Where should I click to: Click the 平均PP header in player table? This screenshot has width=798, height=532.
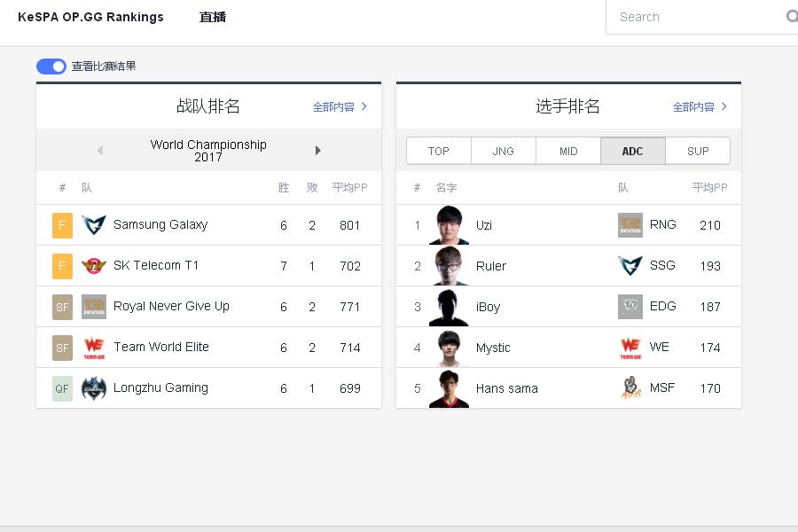pos(709,187)
